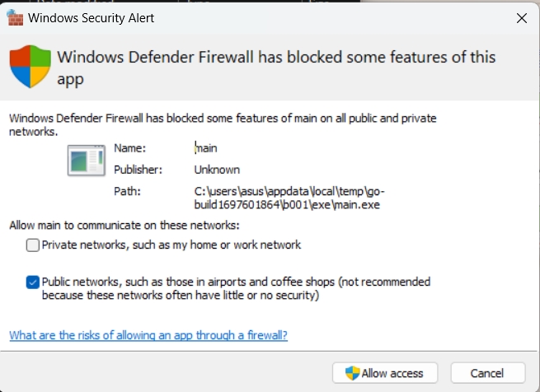Screen dimensions: 540x392
Task: Click the Private networks label text
Action: click(171, 245)
